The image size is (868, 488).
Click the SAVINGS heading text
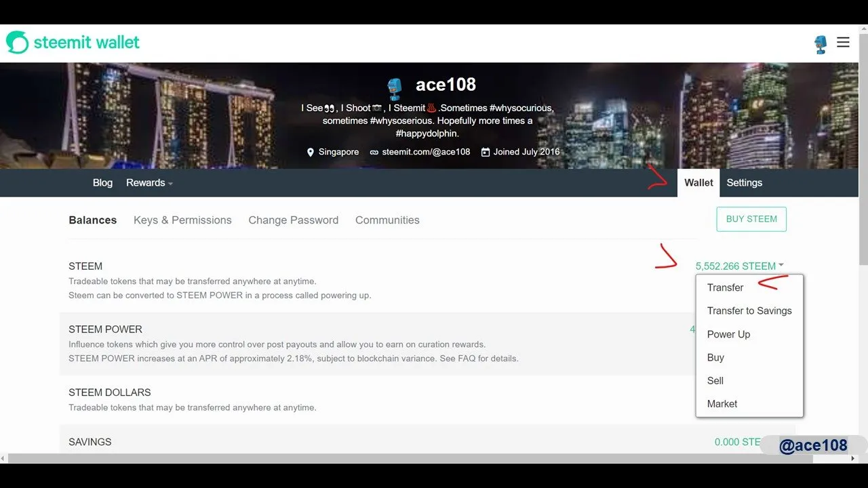(90, 442)
